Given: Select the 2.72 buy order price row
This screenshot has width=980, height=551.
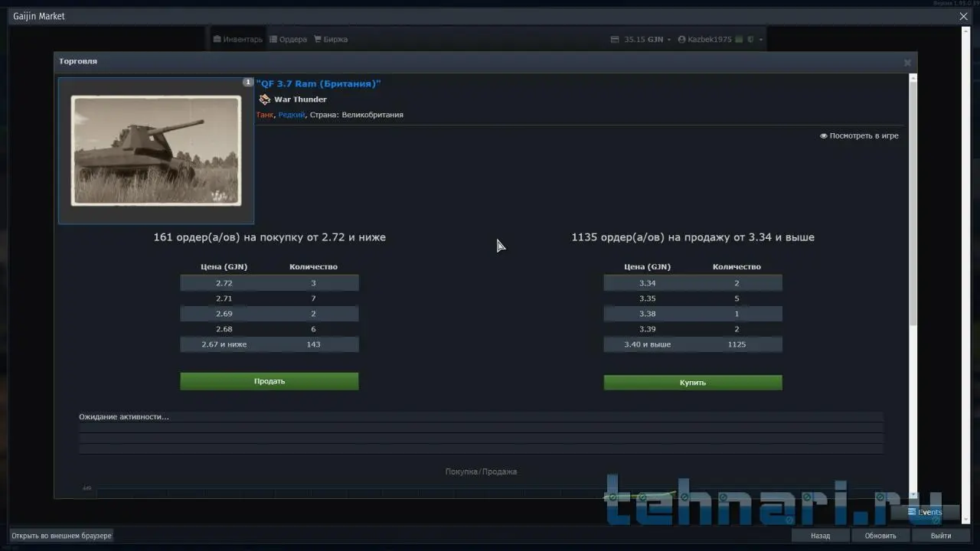Looking at the screenshot, I should click(269, 283).
